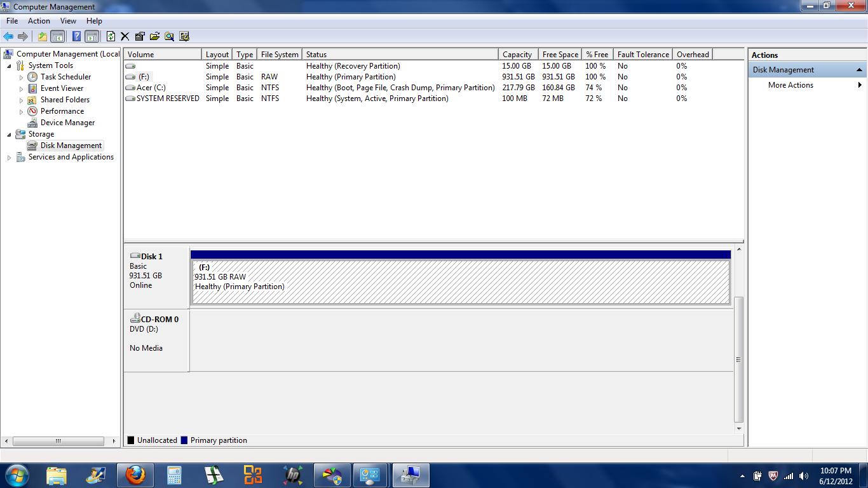The image size is (868, 488).
Task: Select the (F:) 931.51 GB RAW partition block
Action: click(461, 282)
